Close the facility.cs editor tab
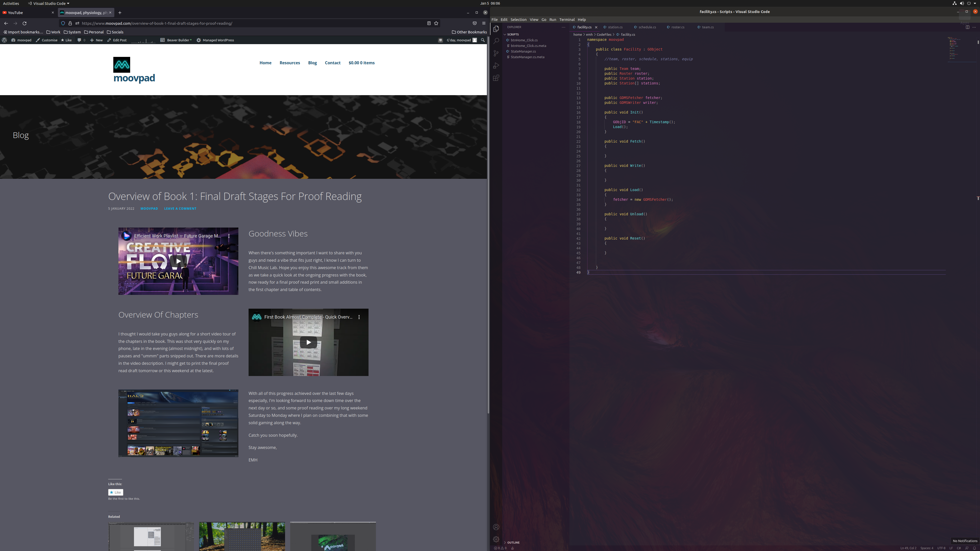980x551 pixels. (596, 27)
